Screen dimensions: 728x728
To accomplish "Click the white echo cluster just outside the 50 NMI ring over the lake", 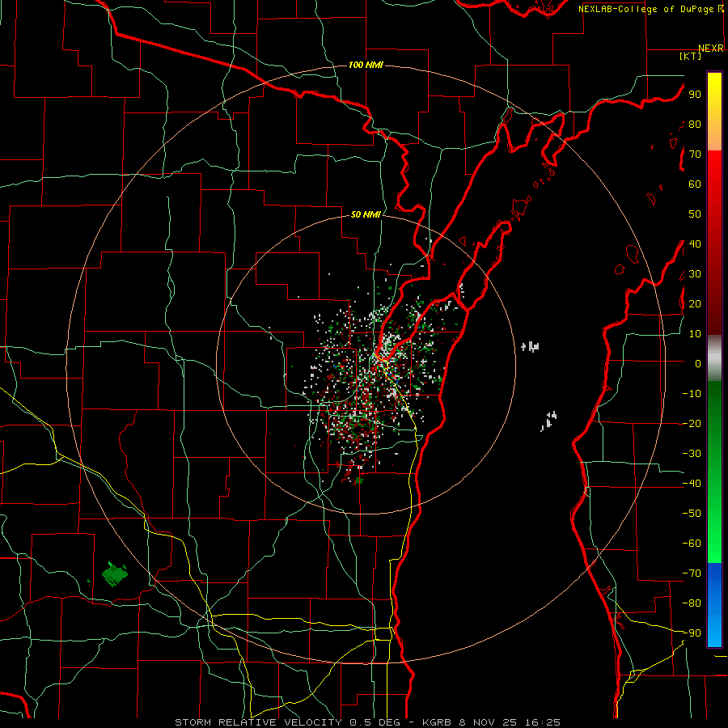I will pos(530,346).
